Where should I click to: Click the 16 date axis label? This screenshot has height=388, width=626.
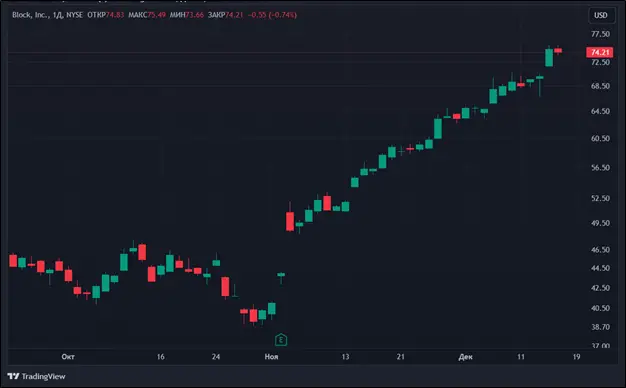click(x=160, y=356)
